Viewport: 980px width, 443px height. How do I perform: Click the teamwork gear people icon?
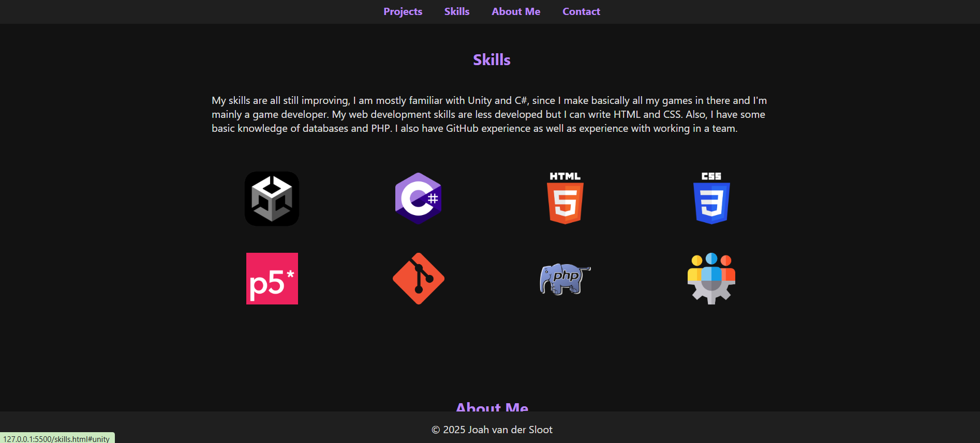[711, 279]
